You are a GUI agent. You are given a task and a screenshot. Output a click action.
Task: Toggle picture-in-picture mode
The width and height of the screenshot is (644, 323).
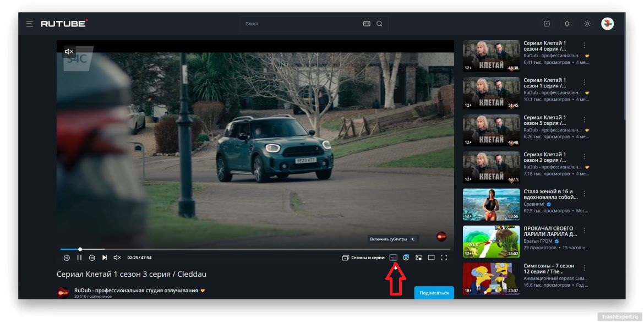pos(419,258)
